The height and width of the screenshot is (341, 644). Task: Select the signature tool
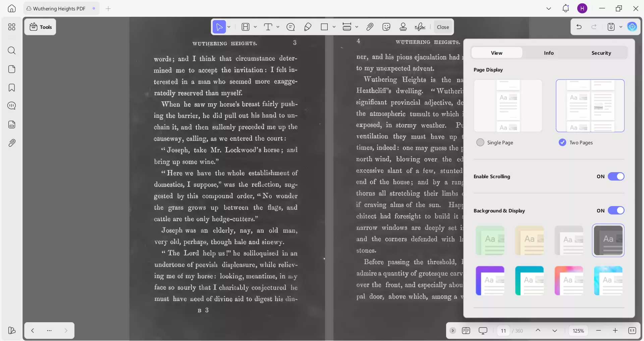420,27
